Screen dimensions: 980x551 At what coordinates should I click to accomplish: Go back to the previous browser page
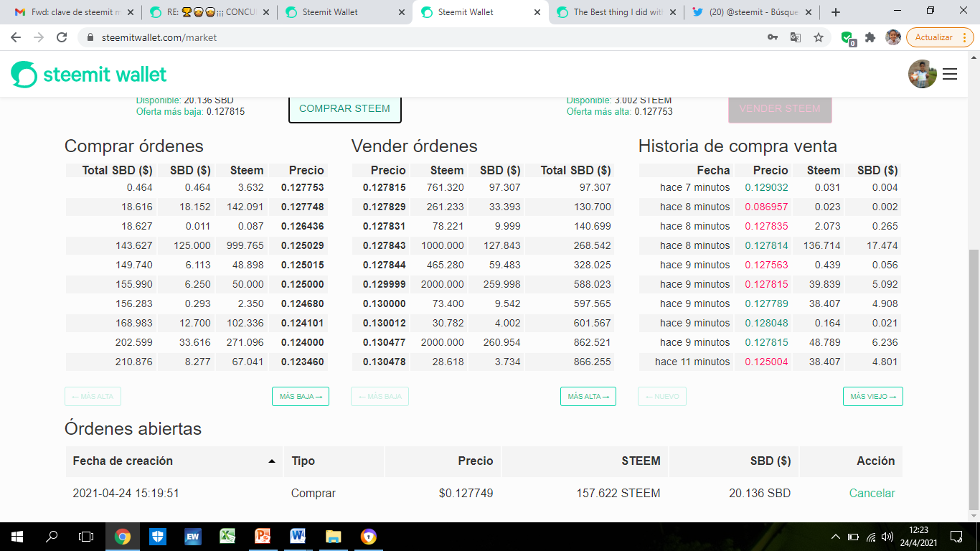(16, 37)
